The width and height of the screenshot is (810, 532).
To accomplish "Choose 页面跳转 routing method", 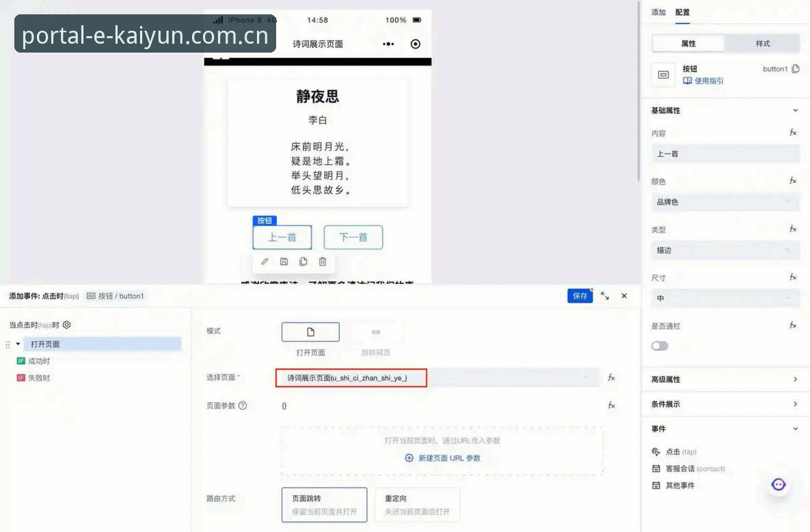I will pos(325,505).
